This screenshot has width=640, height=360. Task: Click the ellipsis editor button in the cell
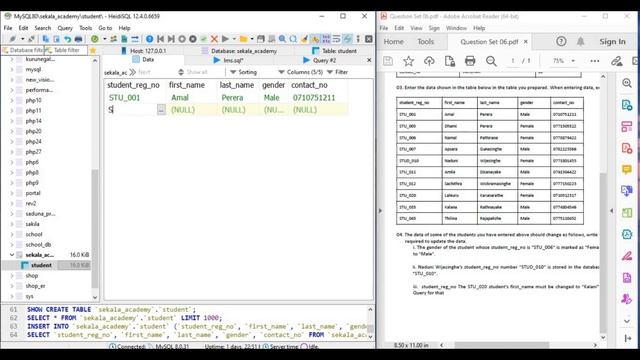coord(161,109)
